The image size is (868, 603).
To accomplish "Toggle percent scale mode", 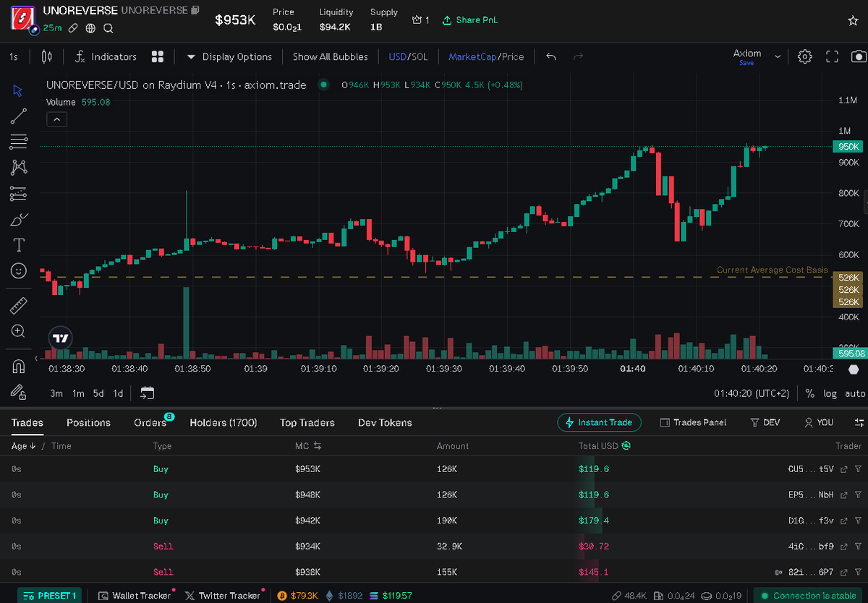I will click(x=809, y=393).
